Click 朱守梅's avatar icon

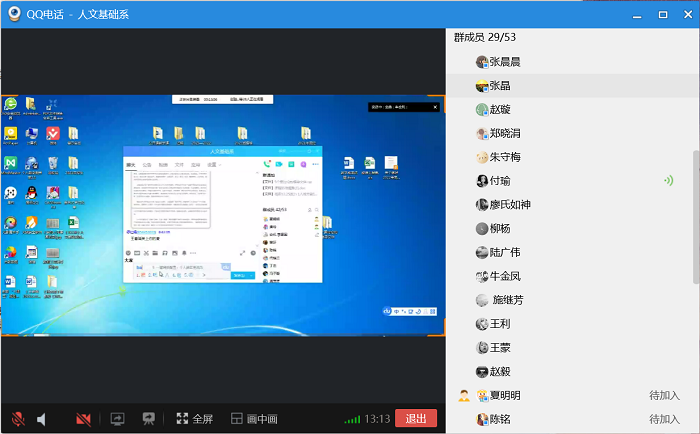pos(481,157)
